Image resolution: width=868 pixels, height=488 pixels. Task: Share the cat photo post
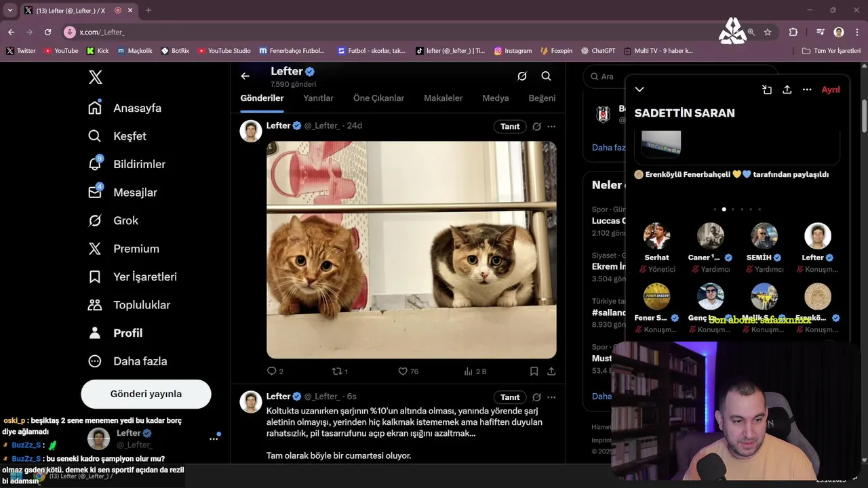[551, 371]
